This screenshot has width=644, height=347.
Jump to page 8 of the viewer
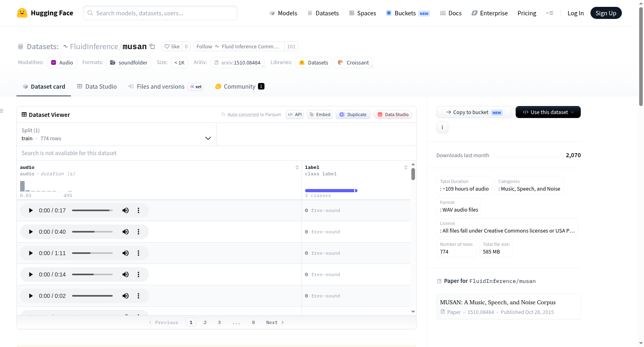pos(254,322)
